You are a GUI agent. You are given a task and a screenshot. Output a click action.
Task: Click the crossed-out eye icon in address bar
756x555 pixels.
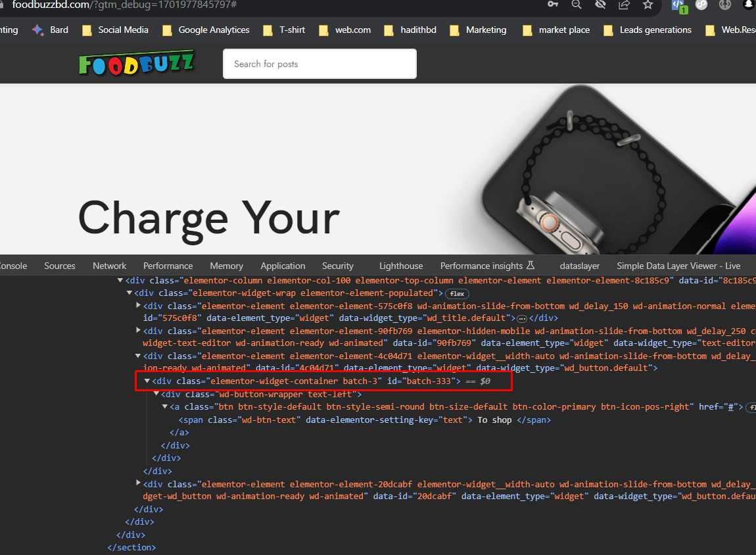coord(600,5)
